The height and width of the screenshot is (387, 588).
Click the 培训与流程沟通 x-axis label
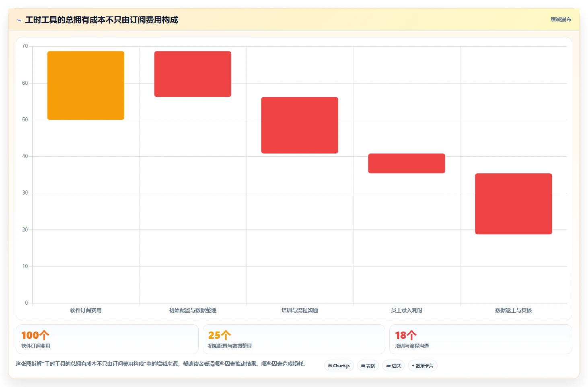[300, 310]
